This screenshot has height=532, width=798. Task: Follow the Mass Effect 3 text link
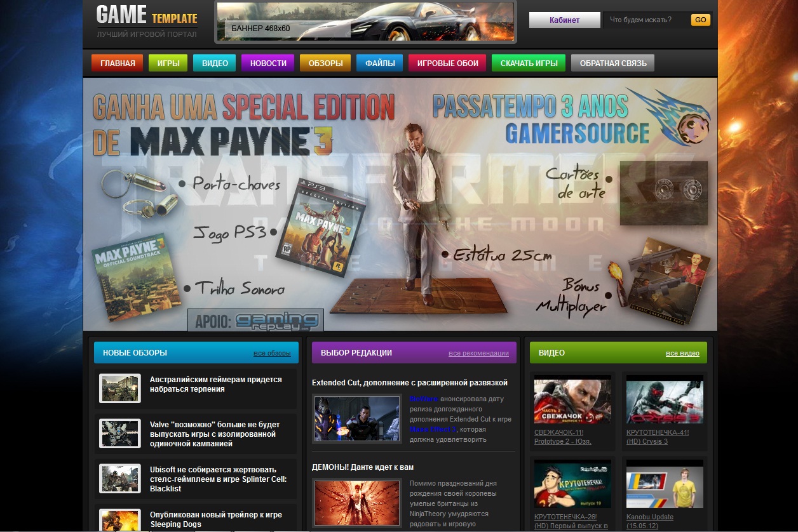click(x=433, y=429)
